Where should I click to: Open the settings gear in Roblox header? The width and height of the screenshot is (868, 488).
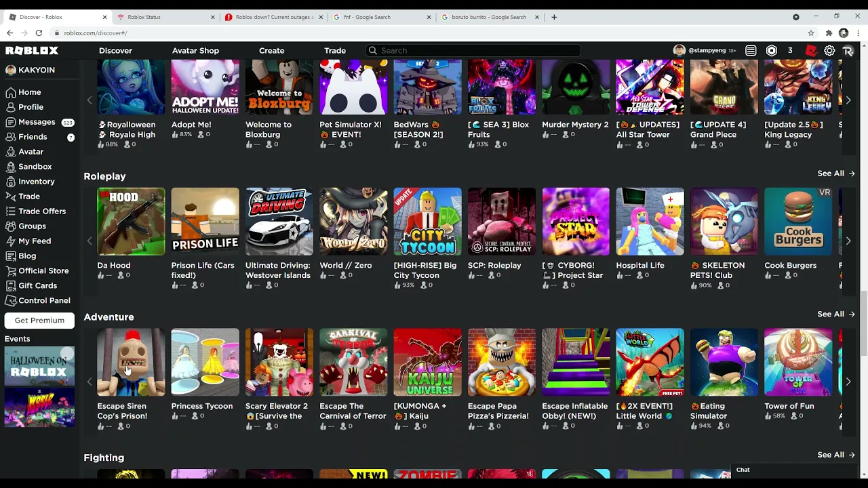pyautogui.click(x=829, y=51)
